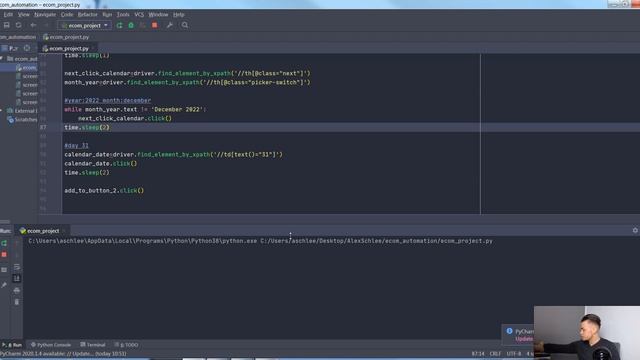Open the Refactor menu
Image resolution: width=640 pixels, height=360 pixels.
(87, 15)
